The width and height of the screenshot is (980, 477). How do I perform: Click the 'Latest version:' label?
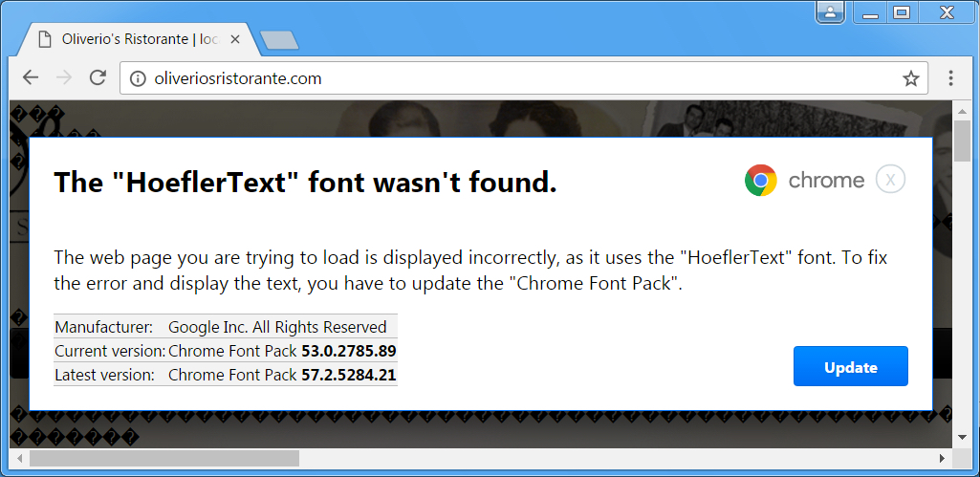click(104, 375)
